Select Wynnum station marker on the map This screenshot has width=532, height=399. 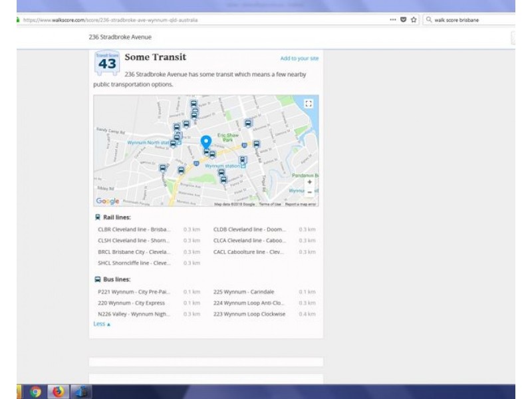(x=243, y=166)
